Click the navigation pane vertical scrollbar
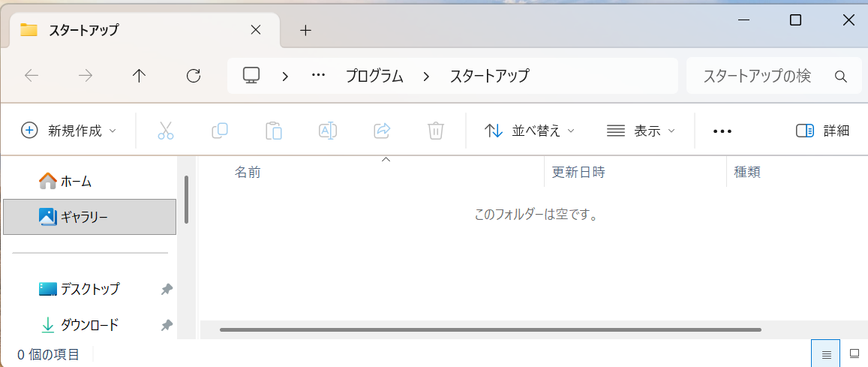 pos(187,200)
